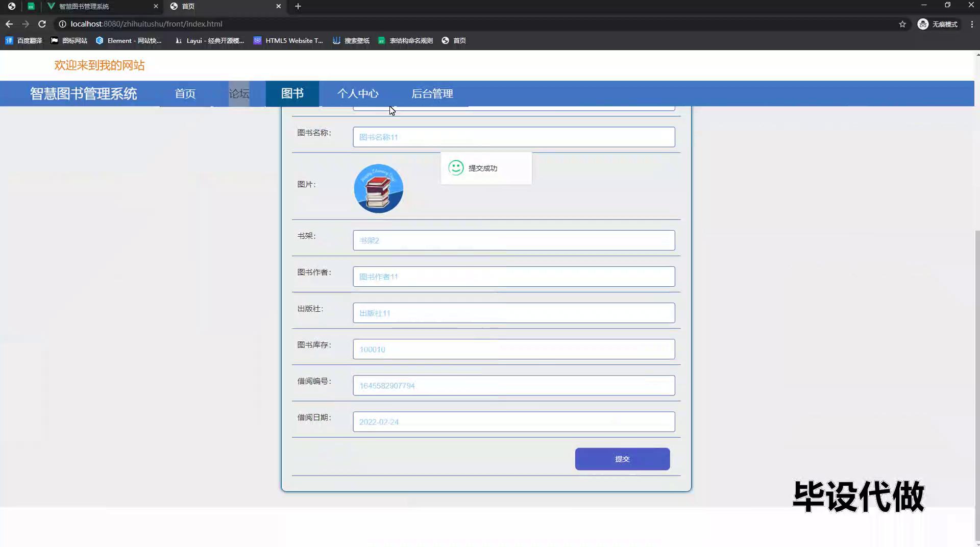The width and height of the screenshot is (980, 547).
Task: Click the site info icon in address bar
Action: [x=62, y=24]
